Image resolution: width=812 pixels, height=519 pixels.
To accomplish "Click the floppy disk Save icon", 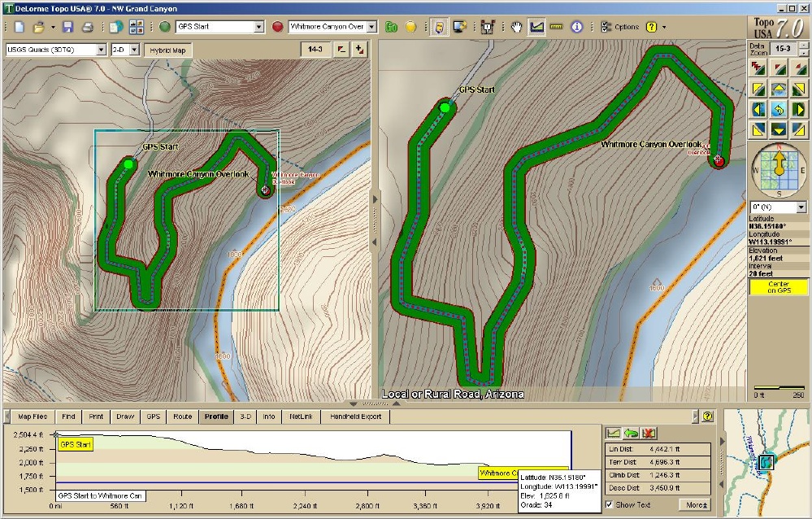I will (x=67, y=27).
